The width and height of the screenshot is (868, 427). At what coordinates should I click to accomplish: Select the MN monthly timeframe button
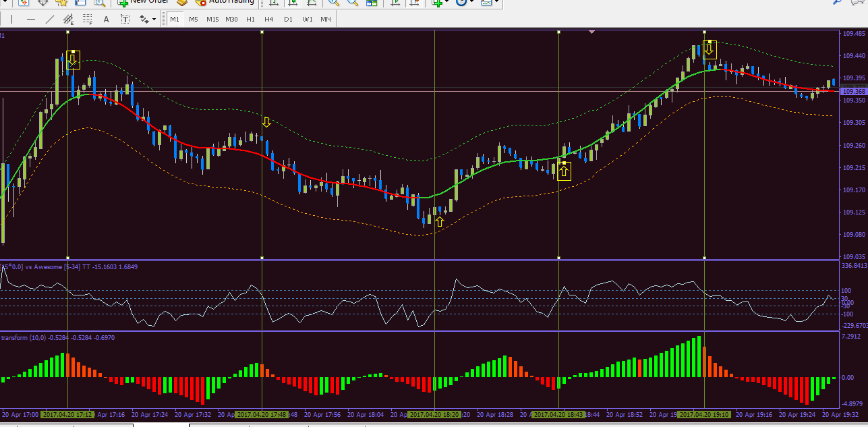point(325,19)
